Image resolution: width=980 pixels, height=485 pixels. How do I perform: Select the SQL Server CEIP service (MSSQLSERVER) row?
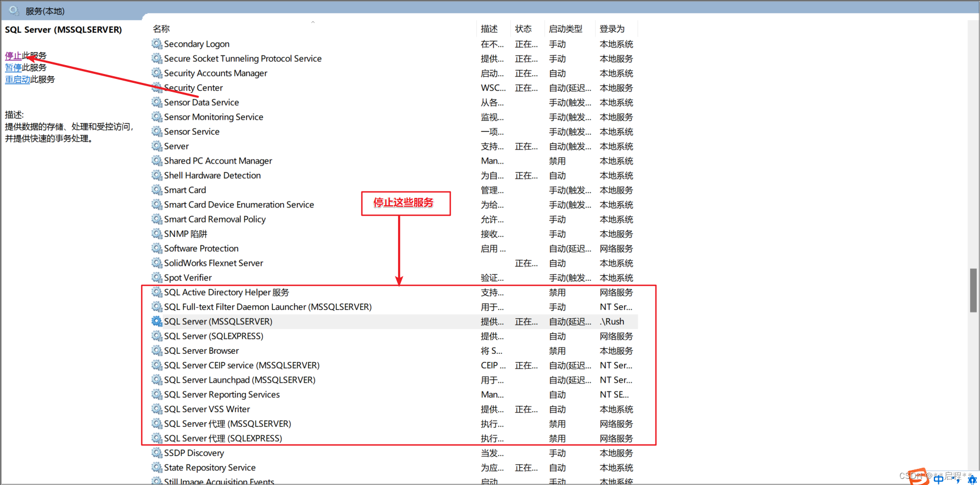point(394,365)
